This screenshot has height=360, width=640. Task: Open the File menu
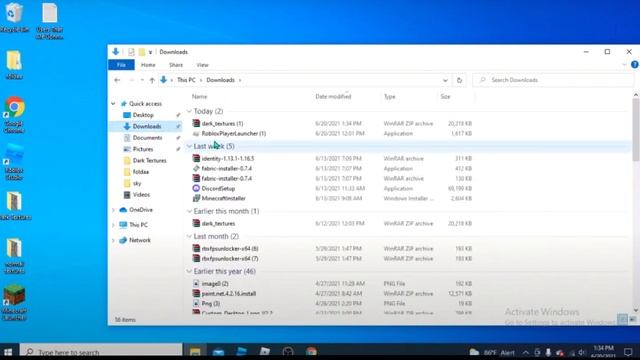point(121,65)
